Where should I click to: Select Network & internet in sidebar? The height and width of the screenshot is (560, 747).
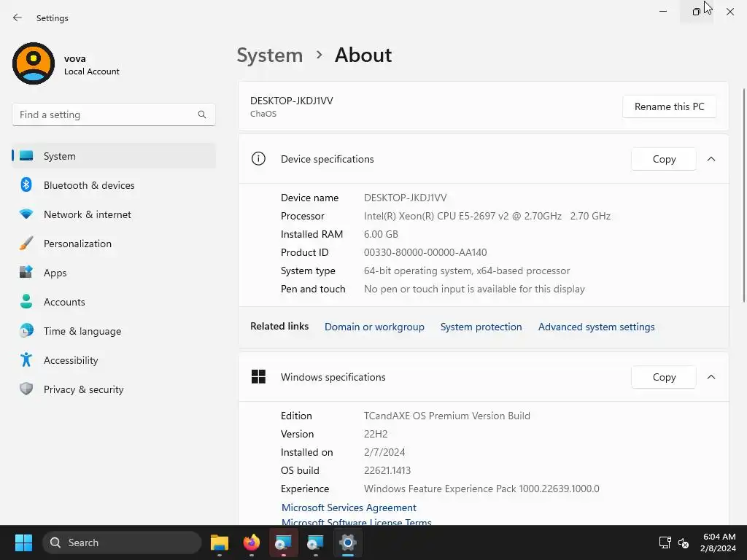88,214
